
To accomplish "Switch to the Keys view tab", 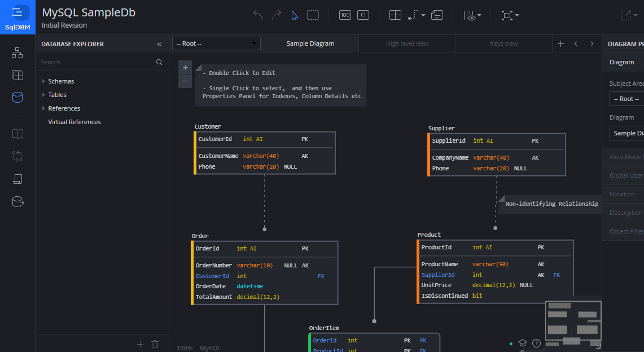I will click(504, 43).
